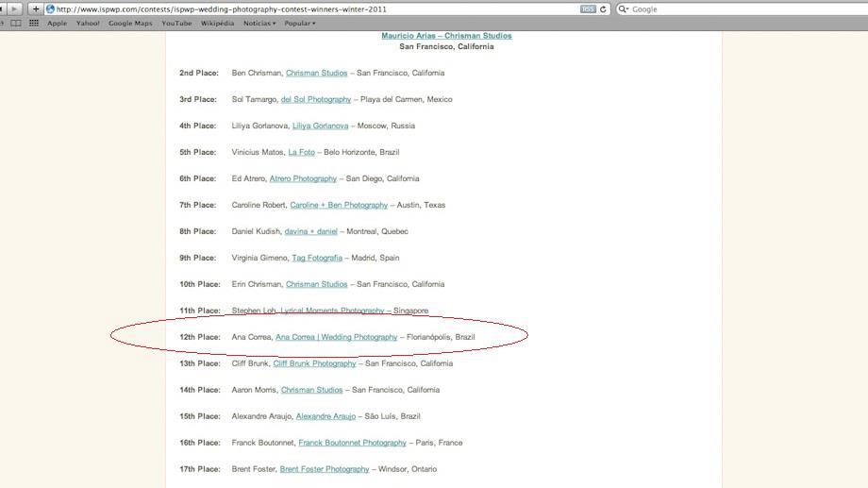This screenshot has width=868, height=488.
Task: Open Lyrical Moments Photography link
Action: tap(332, 311)
